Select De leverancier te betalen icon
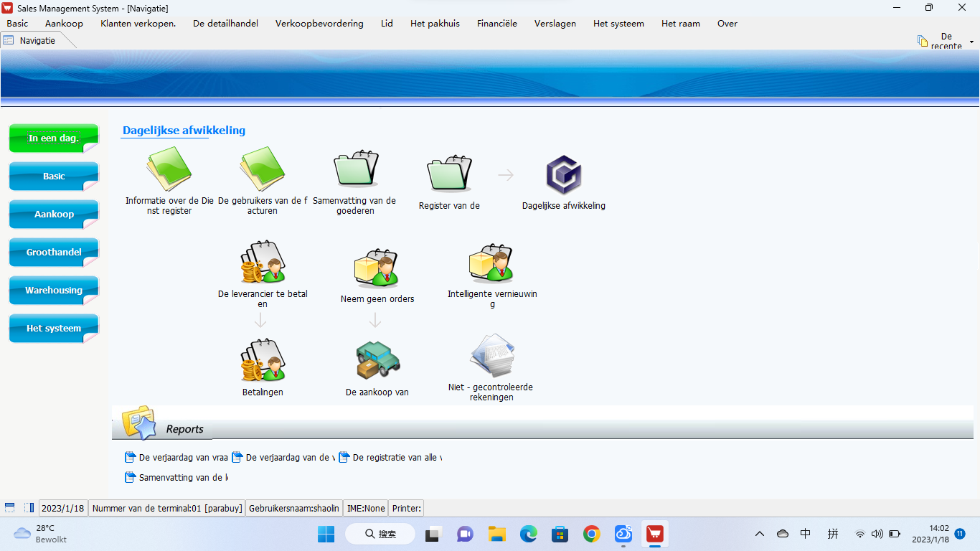This screenshot has height=551, width=980. coord(263,263)
